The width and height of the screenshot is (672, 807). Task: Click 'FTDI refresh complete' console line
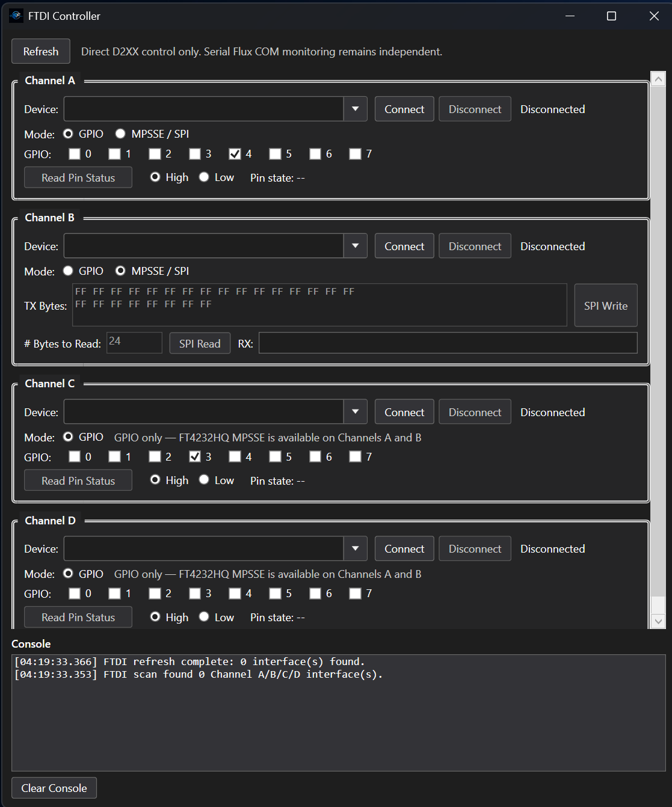(x=190, y=661)
